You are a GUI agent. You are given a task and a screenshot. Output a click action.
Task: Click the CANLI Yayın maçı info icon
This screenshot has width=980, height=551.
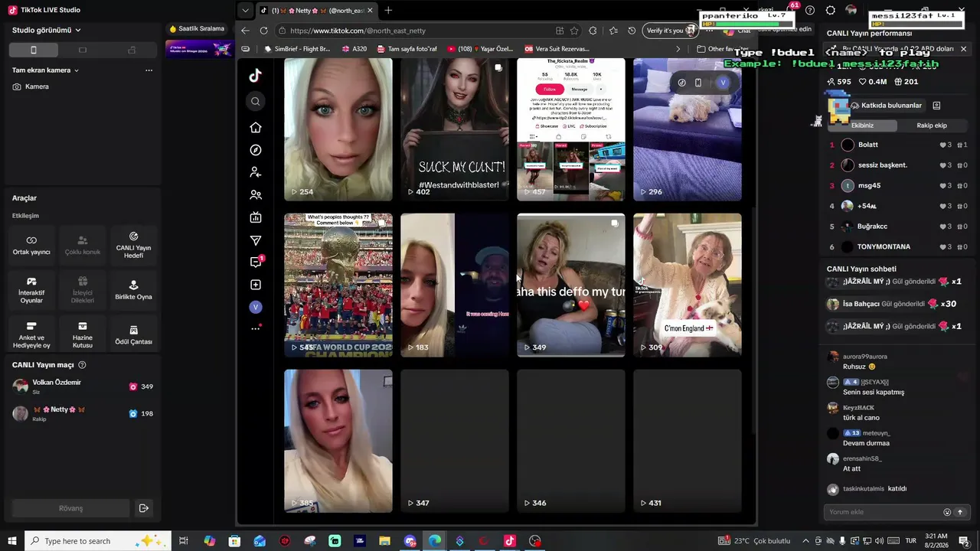tap(82, 365)
